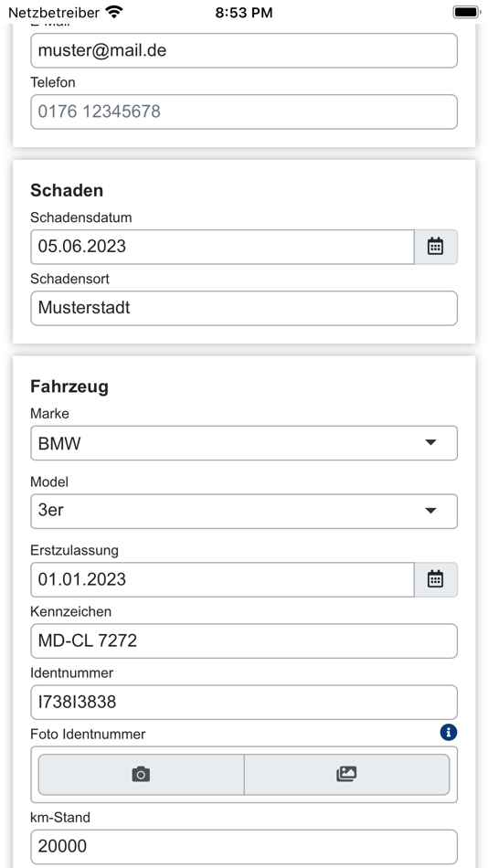This screenshot has height=868, width=488.
Task: Edit the Kennzeichen field MD-CL 7272
Action: point(244,641)
